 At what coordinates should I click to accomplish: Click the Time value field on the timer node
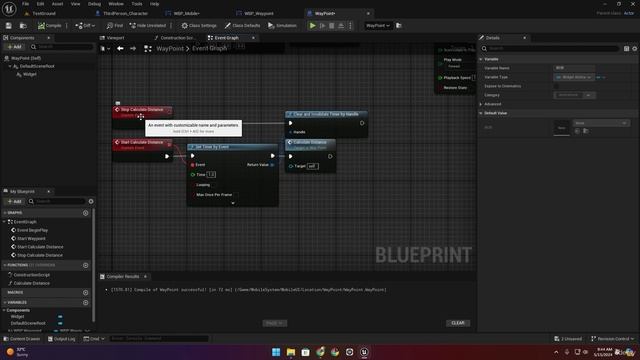point(211,175)
